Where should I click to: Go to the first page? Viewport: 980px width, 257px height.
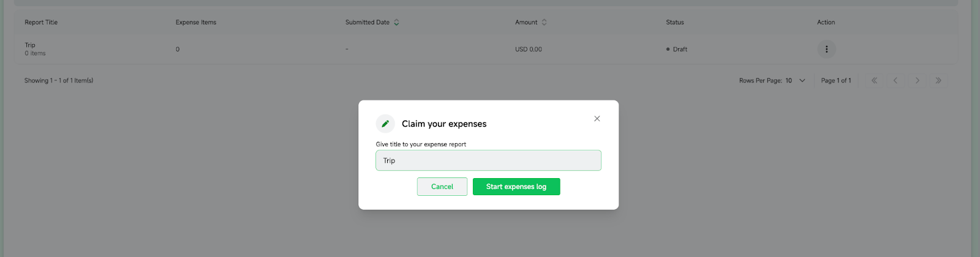874,80
